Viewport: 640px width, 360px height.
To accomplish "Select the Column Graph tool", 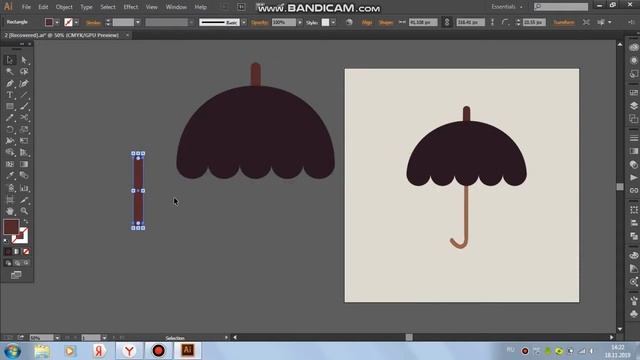I will 24,188.
